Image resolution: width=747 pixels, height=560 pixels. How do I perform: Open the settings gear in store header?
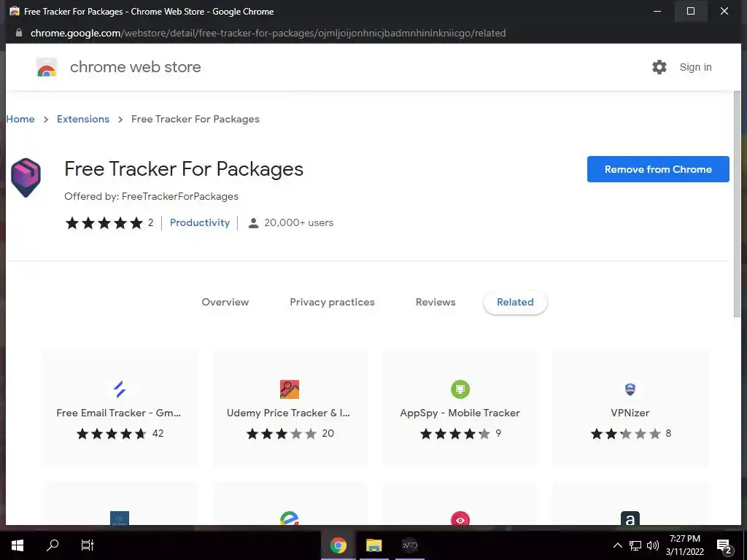point(659,67)
